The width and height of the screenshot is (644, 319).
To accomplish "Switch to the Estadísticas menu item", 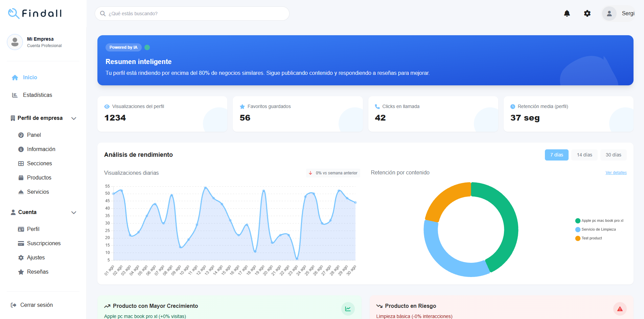I will (38, 95).
